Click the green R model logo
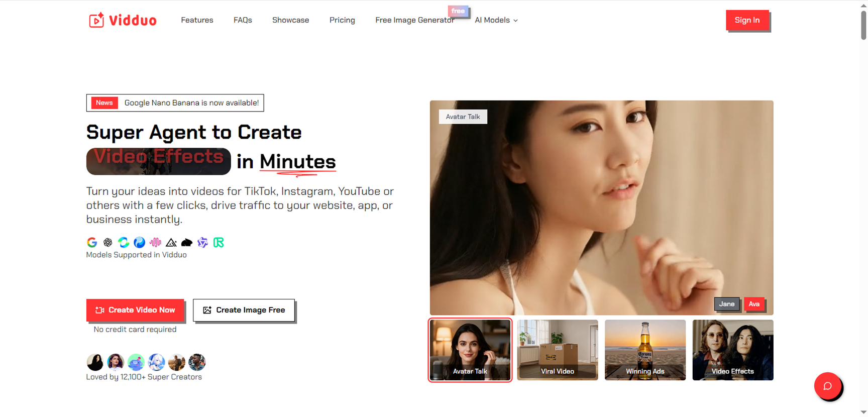Viewport: 868px width, 417px height. tap(219, 243)
